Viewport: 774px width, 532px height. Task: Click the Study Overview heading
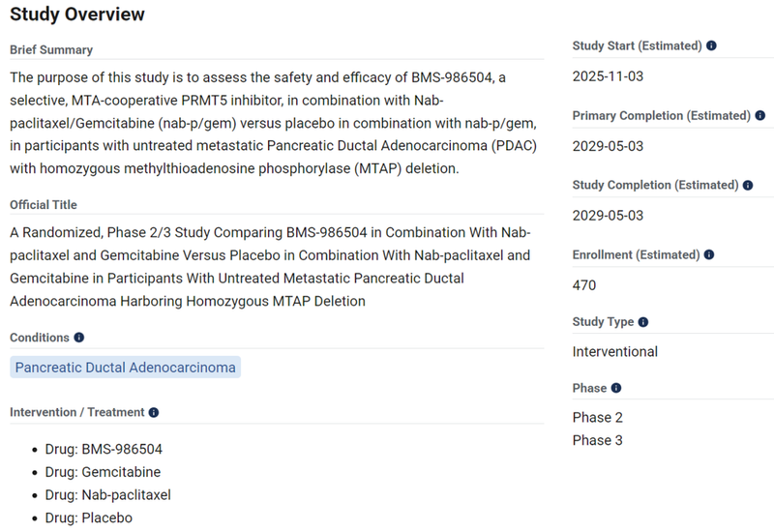pyautogui.click(x=77, y=15)
